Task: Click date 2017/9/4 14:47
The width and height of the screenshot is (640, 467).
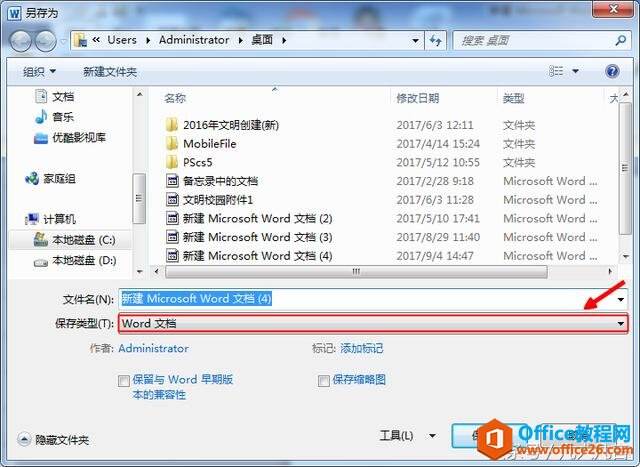Action: (x=435, y=256)
